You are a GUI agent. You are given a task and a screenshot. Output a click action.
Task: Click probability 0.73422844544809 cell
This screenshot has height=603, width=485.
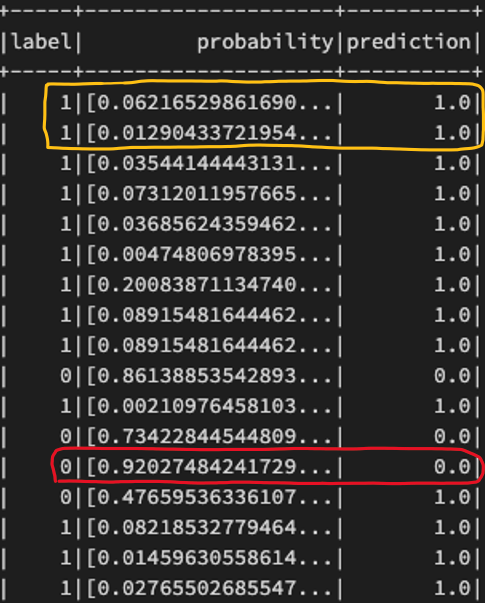coord(209,437)
